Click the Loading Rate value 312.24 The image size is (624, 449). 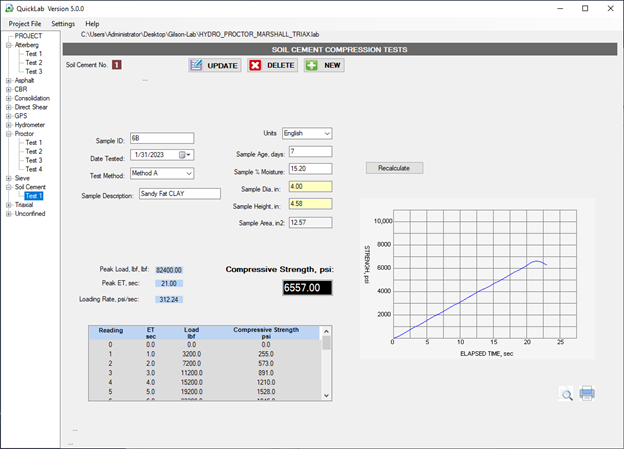(169, 299)
